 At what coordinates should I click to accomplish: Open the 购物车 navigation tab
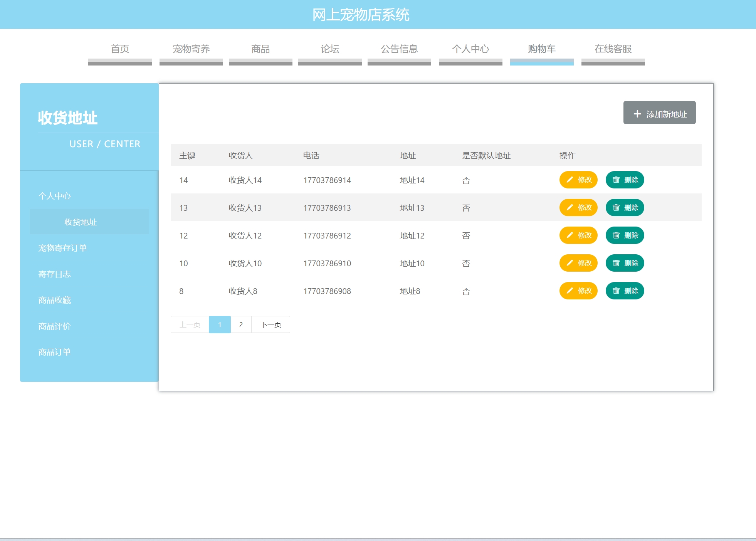coord(541,49)
